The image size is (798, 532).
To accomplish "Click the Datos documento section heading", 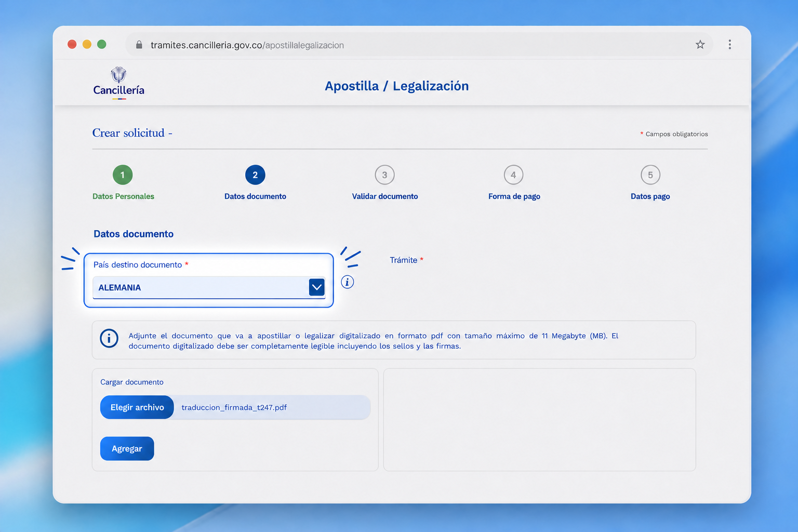I will point(134,234).
